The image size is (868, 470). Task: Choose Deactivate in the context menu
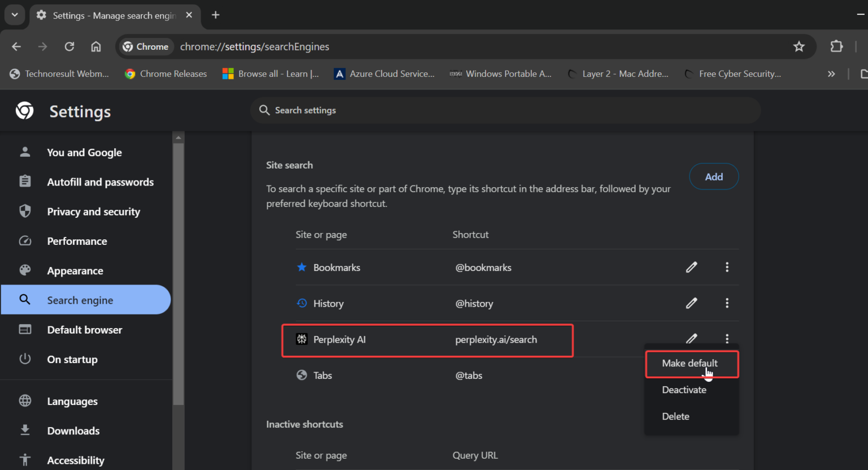(x=684, y=390)
